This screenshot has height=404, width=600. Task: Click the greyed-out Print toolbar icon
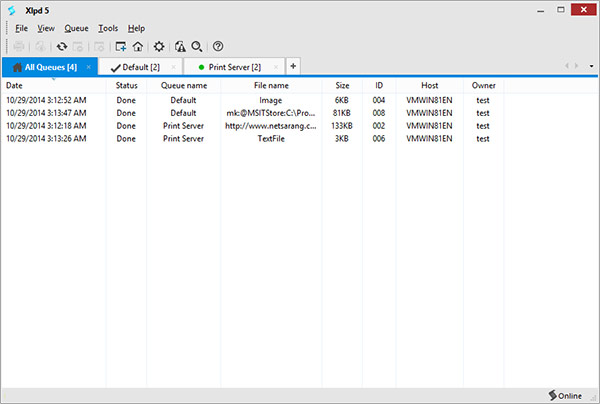click(19, 47)
